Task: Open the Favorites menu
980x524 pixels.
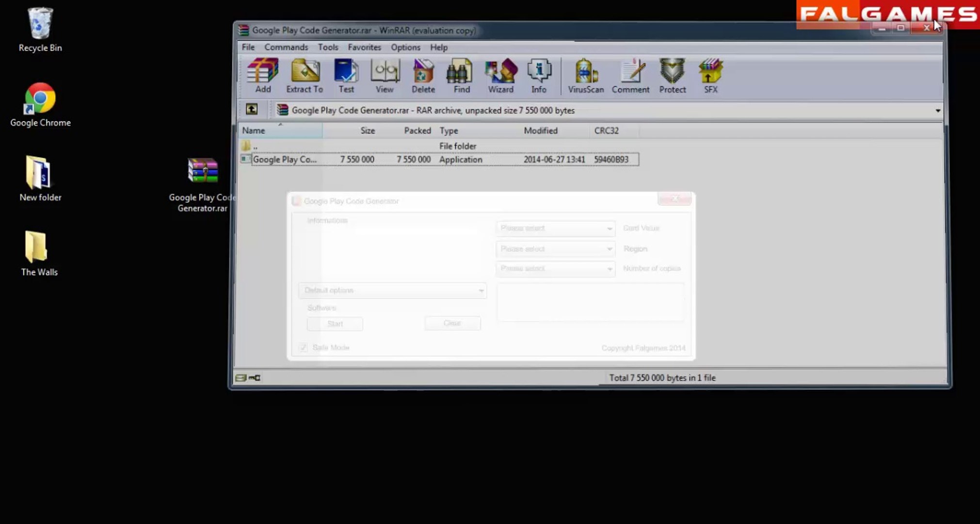Action: tap(364, 47)
